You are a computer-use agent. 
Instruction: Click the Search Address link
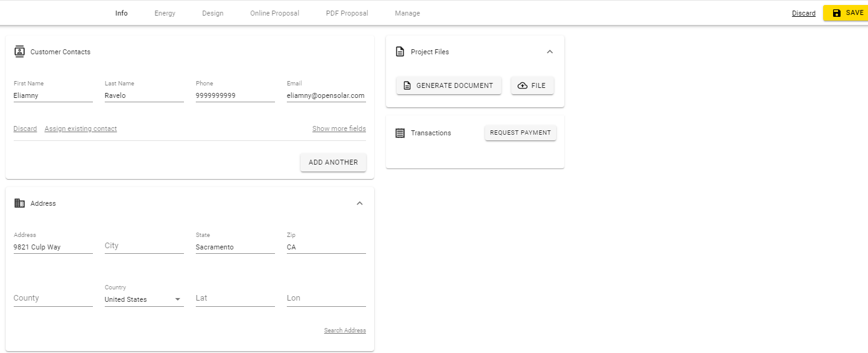345,331
